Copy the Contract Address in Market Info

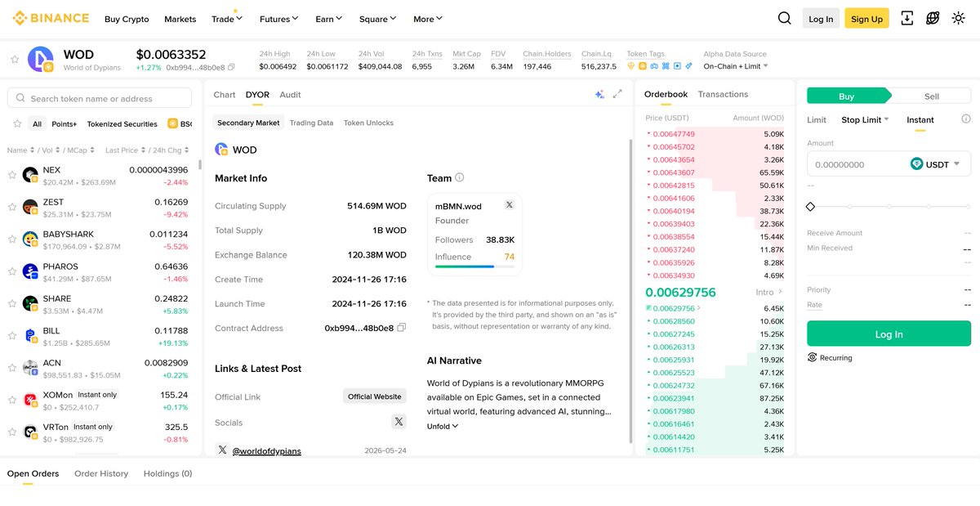pyautogui.click(x=401, y=328)
